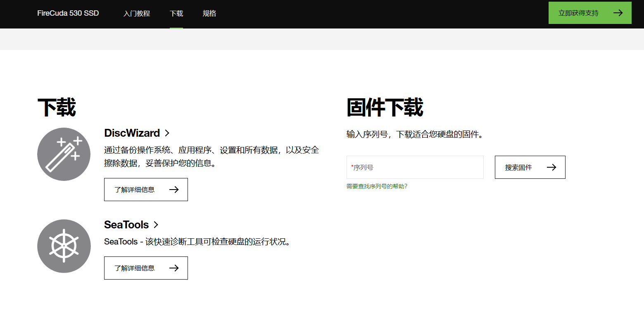Click 立即获得支持 green button
644x318 pixels.
[590, 13]
